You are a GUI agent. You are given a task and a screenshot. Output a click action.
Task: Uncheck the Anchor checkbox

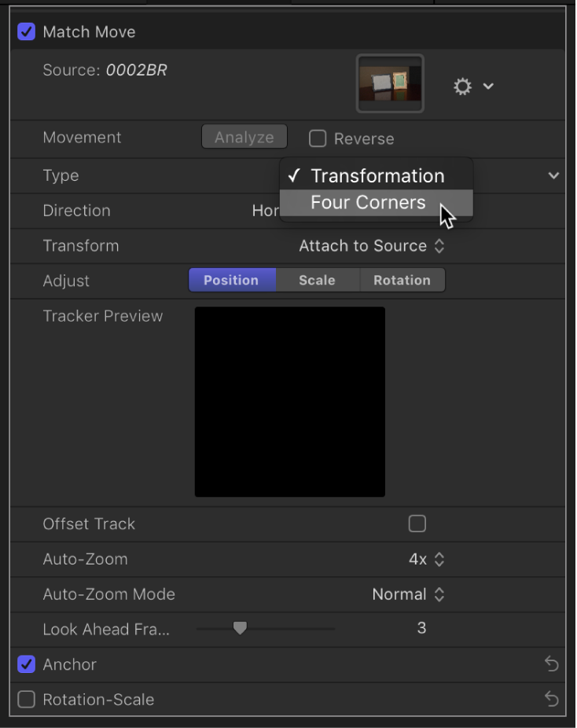(x=27, y=665)
